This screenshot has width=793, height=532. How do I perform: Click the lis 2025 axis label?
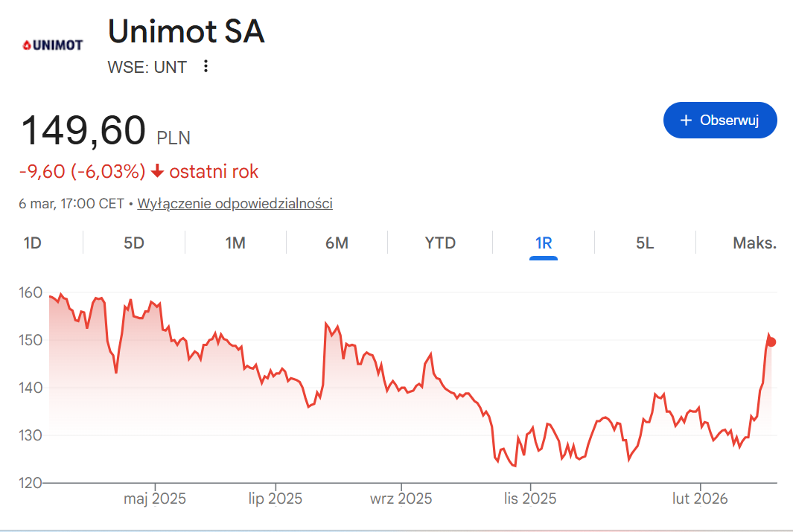(529, 499)
